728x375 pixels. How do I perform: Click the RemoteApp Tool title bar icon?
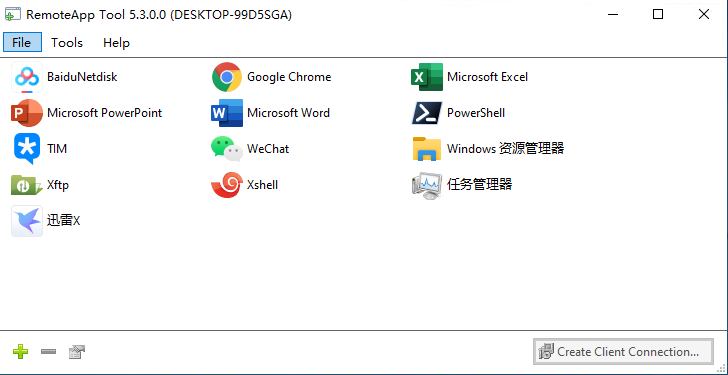click(13, 15)
